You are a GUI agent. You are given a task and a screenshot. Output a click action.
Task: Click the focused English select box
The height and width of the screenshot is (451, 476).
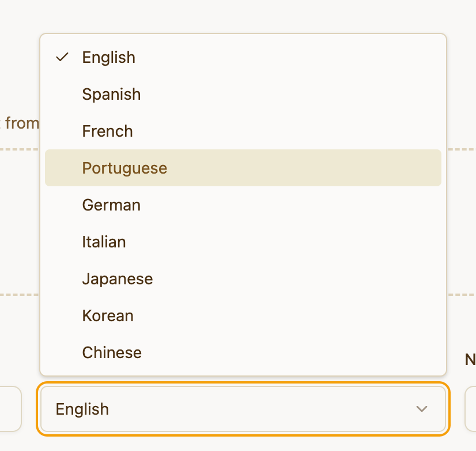coord(242,409)
